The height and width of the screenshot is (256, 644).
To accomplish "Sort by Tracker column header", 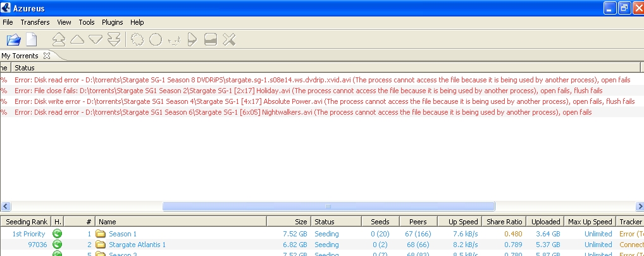I will pos(630,221).
